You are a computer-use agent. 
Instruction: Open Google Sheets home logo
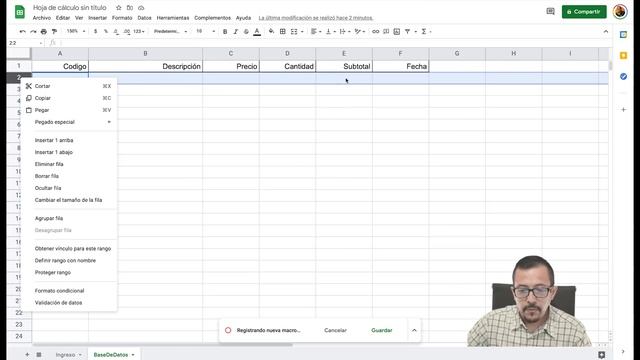pos(20,12)
